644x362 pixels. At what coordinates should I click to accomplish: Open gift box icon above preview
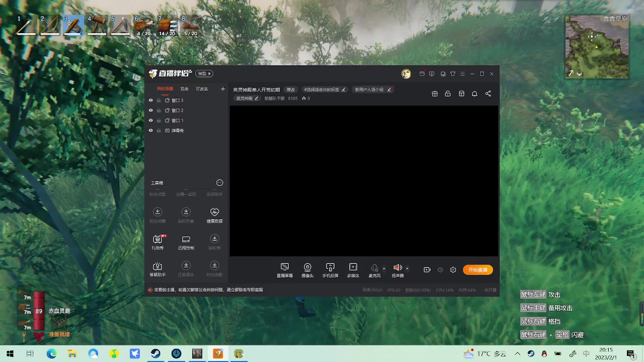coord(435,94)
